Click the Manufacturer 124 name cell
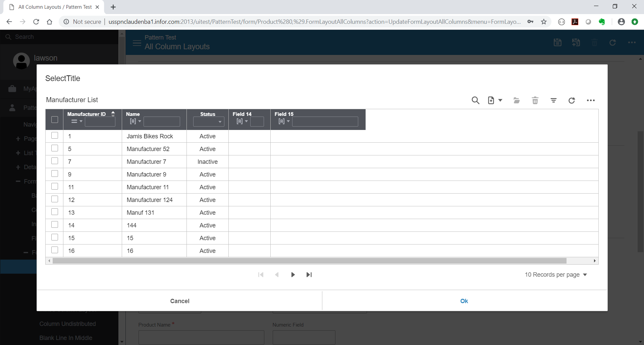644x345 pixels. (154, 200)
